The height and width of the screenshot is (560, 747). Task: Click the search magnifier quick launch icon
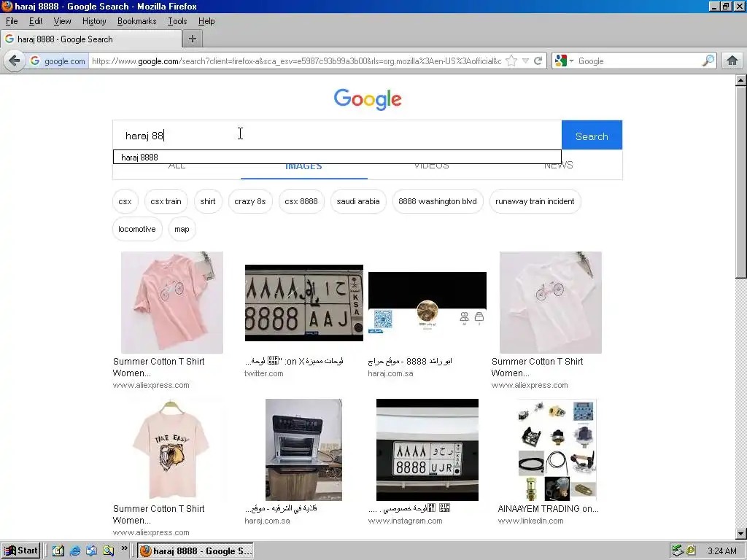tap(108, 551)
